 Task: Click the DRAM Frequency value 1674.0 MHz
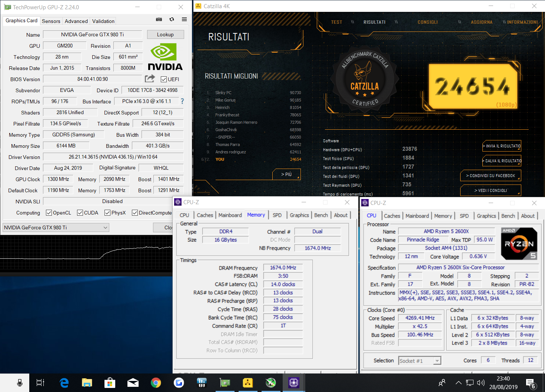pyautogui.click(x=283, y=268)
